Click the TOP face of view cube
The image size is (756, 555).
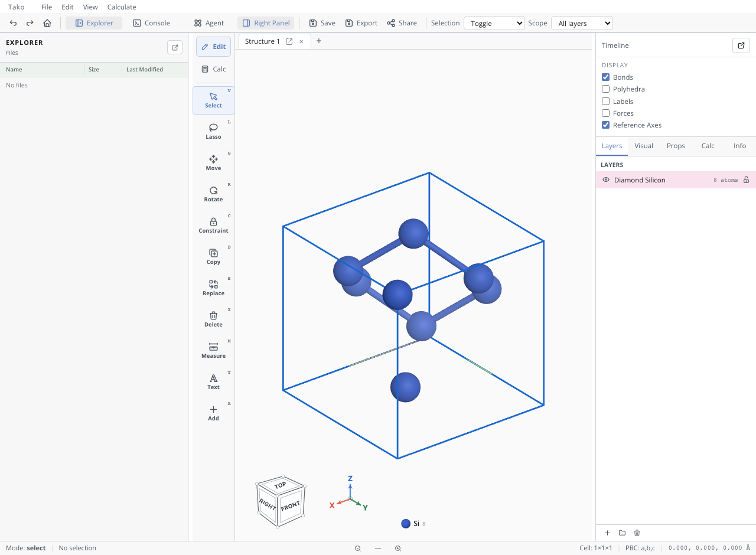click(x=281, y=485)
